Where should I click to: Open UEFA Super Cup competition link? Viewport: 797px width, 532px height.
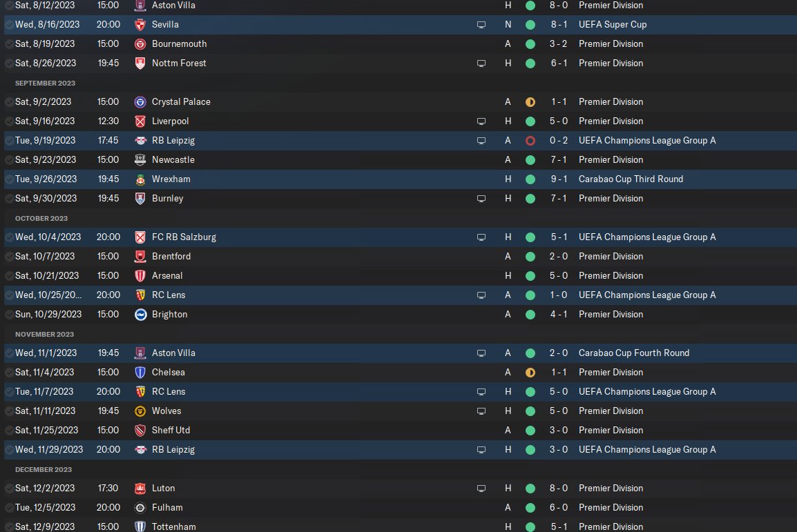coord(613,24)
